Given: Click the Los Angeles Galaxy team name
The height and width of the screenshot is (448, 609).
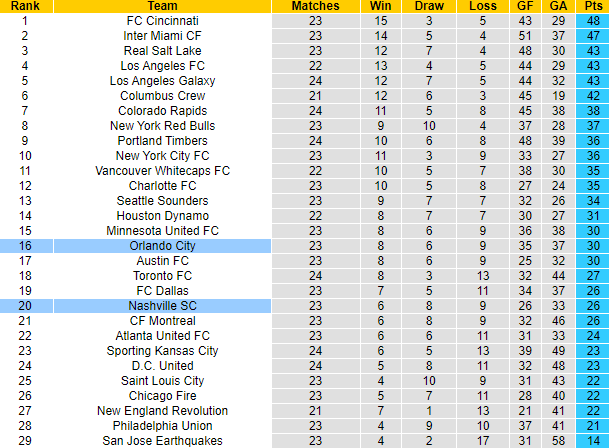Looking at the screenshot, I should (163, 80).
